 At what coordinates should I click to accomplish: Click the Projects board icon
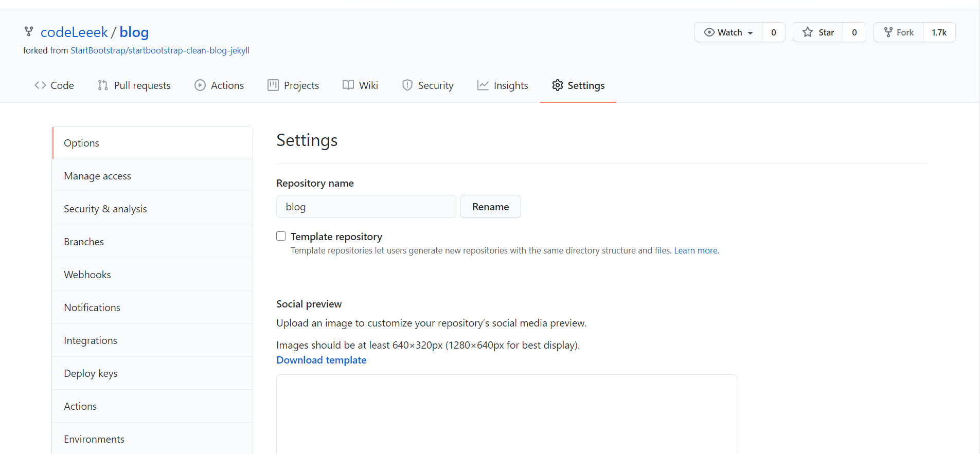click(273, 85)
